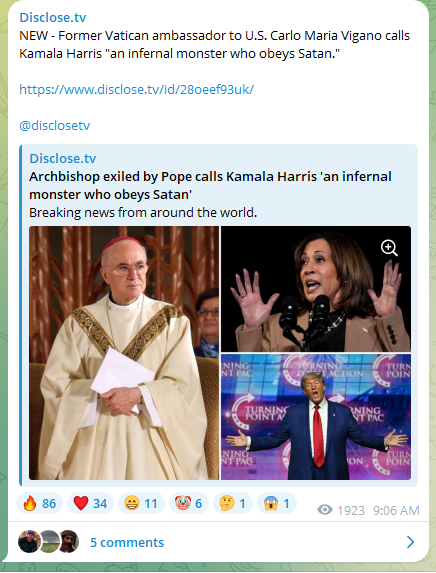Click the first commenter avatar

click(x=29, y=541)
